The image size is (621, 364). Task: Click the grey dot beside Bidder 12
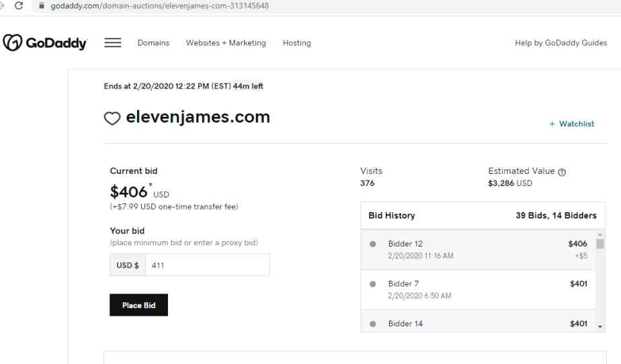[x=372, y=244]
